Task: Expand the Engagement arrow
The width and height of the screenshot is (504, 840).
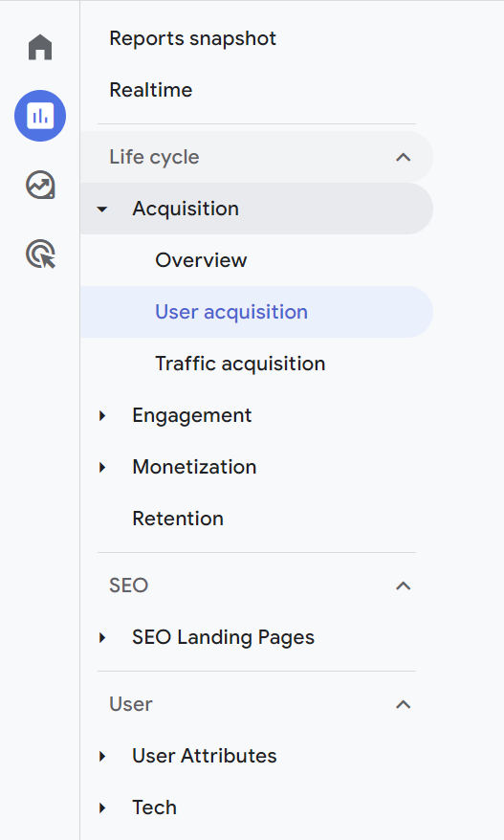Action: (101, 416)
